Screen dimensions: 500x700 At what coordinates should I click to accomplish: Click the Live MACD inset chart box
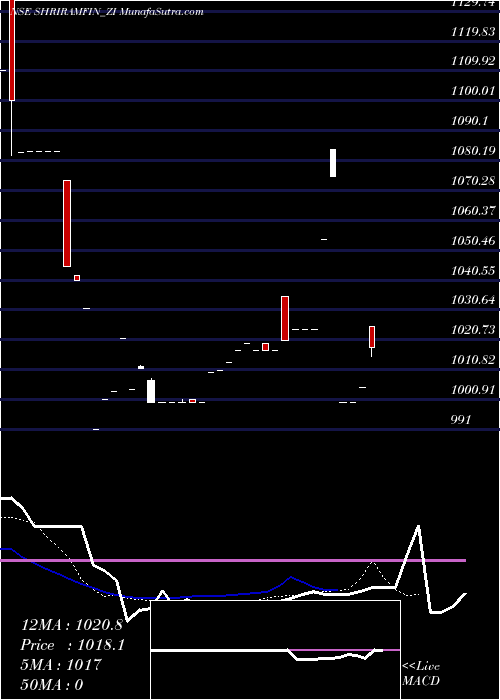click(x=275, y=650)
